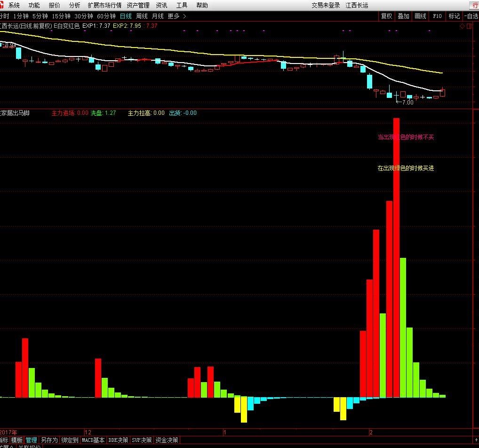Open the 工具 menu
479x448 pixels.
tap(182, 5)
